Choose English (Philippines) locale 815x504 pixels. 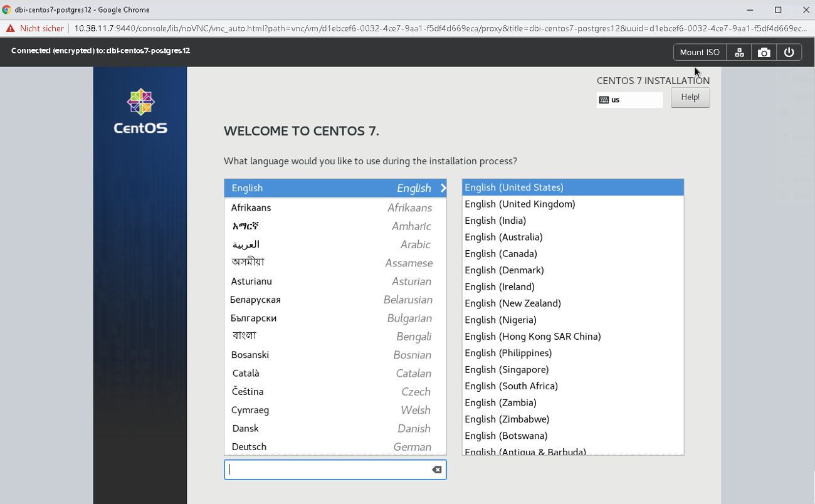(x=573, y=353)
